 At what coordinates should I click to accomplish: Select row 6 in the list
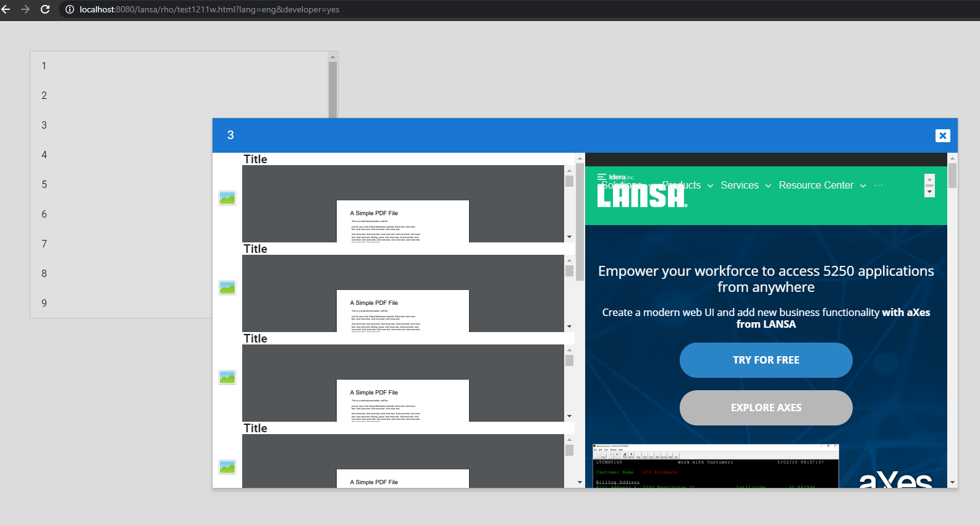[121, 214]
